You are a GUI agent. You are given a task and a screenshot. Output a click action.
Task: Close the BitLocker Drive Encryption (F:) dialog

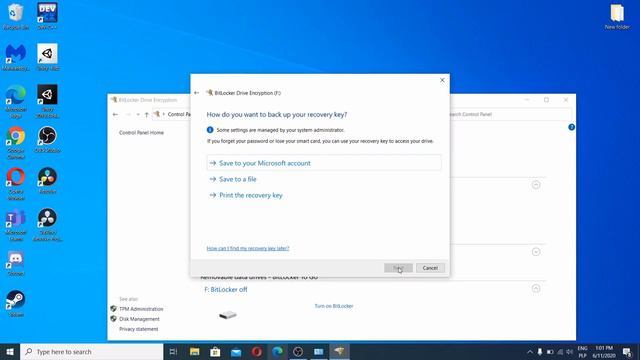[442, 80]
